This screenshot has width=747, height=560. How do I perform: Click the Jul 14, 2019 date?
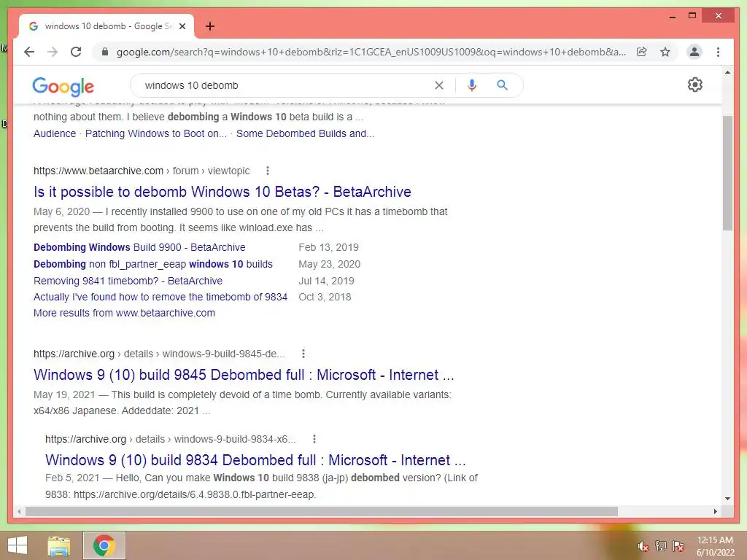(x=326, y=281)
